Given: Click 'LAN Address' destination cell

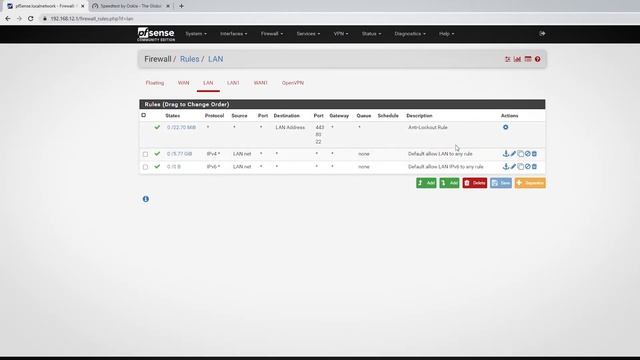Looking at the screenshot, I should 290,127.
